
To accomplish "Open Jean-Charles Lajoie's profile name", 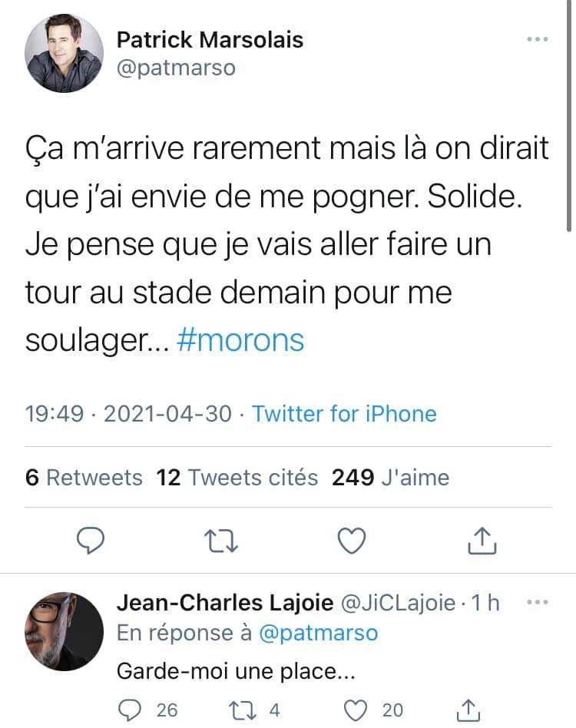I will 225,603.
